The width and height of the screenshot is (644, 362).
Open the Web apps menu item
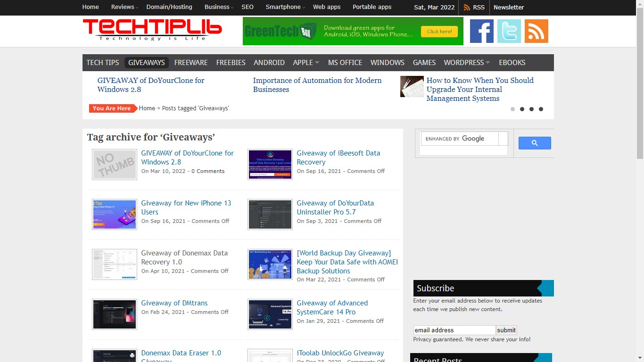(327, 7)
